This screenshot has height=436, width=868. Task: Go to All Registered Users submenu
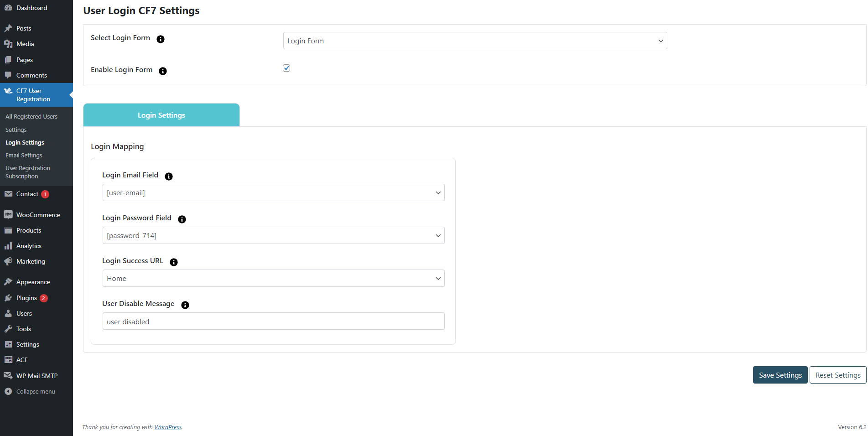click(x=31, y=117)
